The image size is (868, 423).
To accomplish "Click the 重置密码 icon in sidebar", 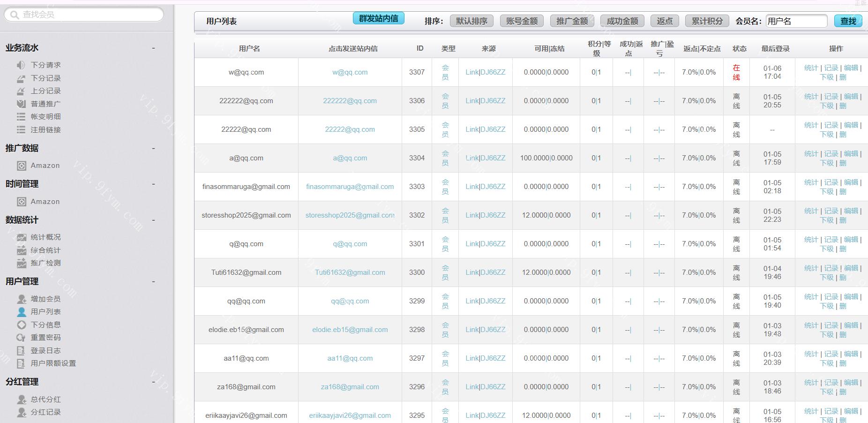I will (x=21, y=338).
